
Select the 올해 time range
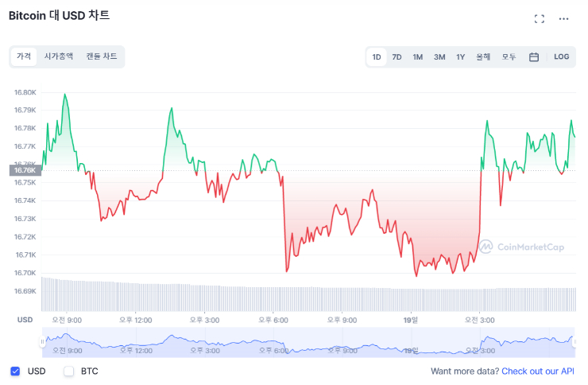(x=483, y=56)
